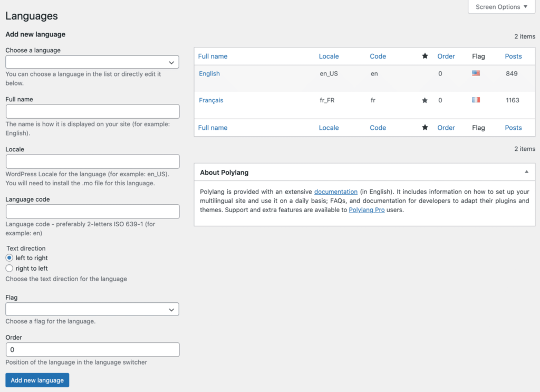Click the Flag column header

coord(478,56)
